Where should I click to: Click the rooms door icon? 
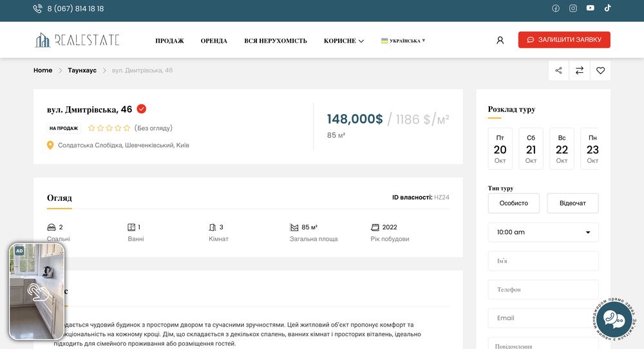pyautogui.click(x=213, y=227)
